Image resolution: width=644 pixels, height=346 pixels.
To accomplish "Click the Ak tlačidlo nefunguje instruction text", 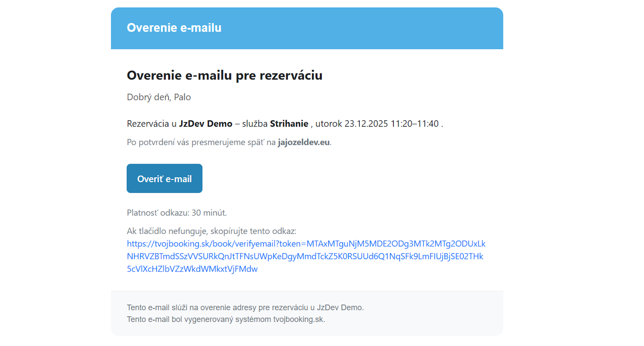I will [211, 231].
